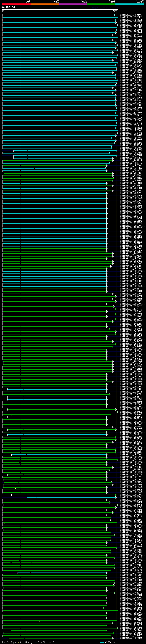Screen dimensions: 146x644
Task: Select the UniRef100_Q4KTG9 label
Action: [131, 178]
